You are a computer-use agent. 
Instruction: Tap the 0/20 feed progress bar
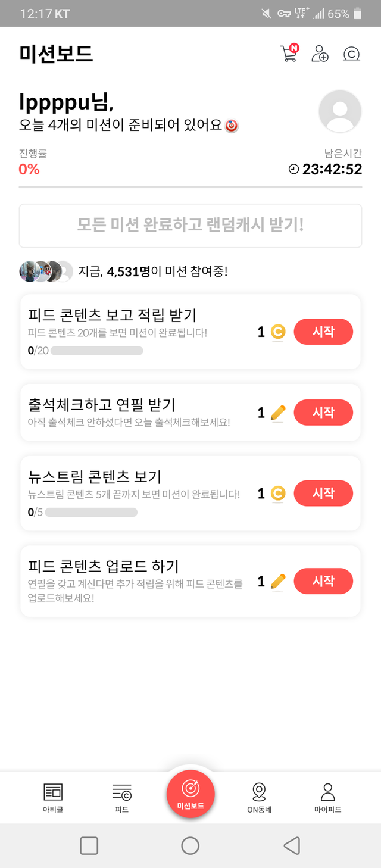(96, 351)
